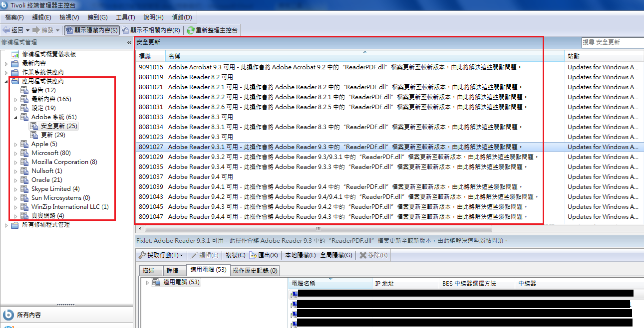Click the export (匯出) icon
The image size is (644, 328).
tap(253, 255)
